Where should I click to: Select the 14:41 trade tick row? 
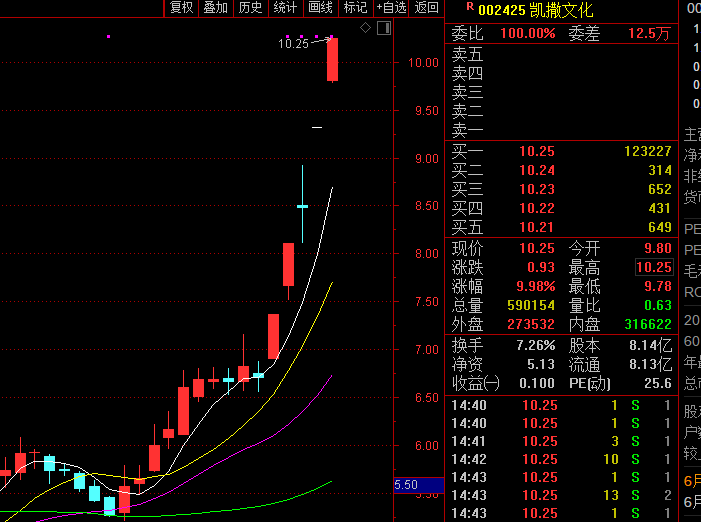562,442
